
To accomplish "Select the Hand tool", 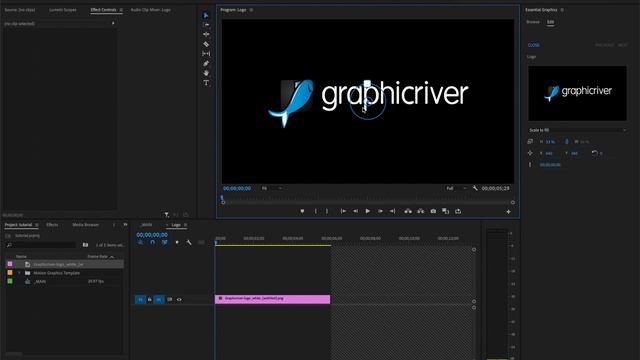I will (x=206, y=73).
